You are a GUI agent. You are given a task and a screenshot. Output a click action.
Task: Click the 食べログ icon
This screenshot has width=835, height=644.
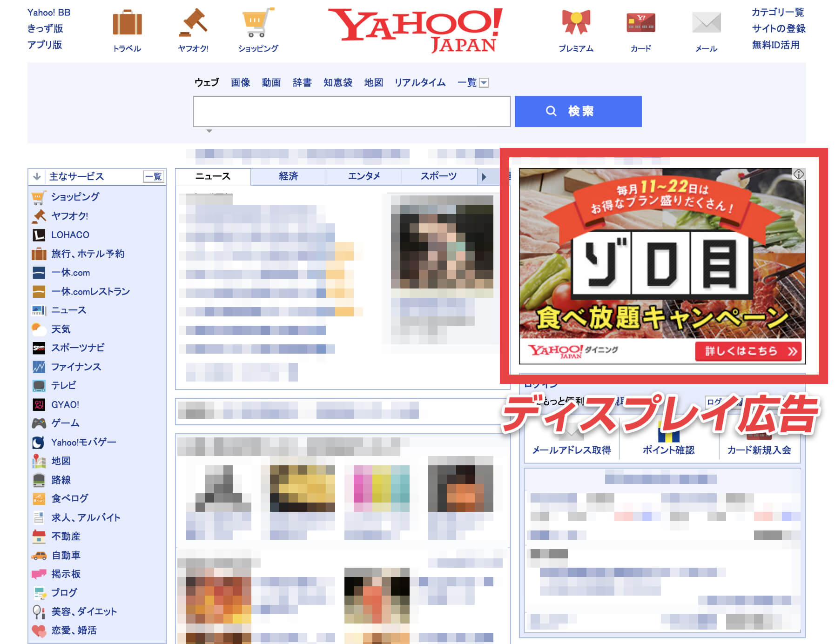point(39,498)
